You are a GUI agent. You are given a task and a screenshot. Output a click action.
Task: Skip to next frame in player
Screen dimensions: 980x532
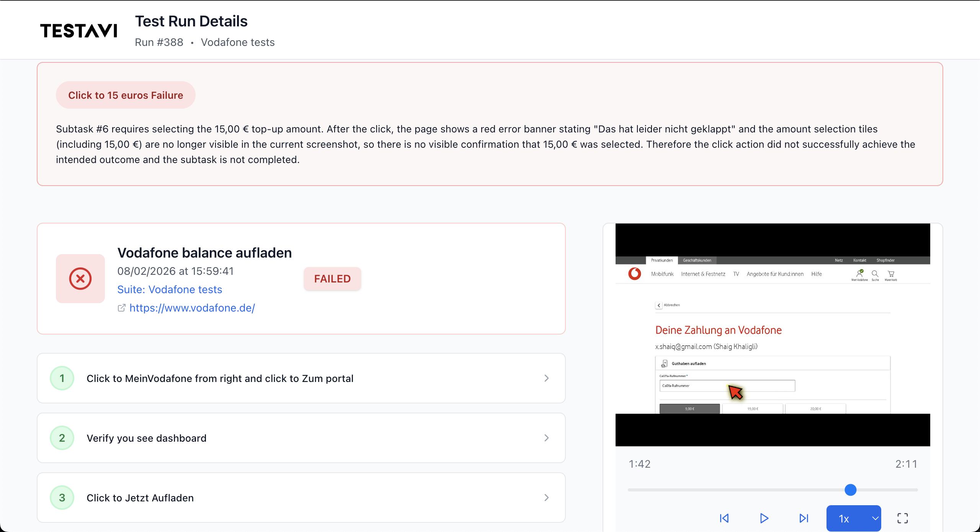click(804, 518)
